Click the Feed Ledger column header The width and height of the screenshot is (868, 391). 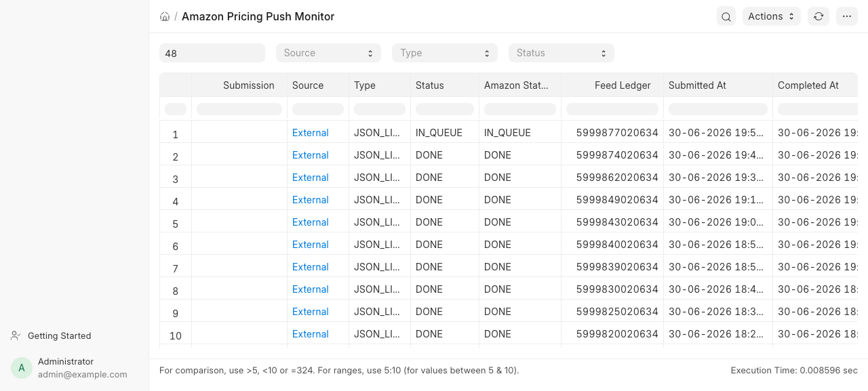coord(612,85)
